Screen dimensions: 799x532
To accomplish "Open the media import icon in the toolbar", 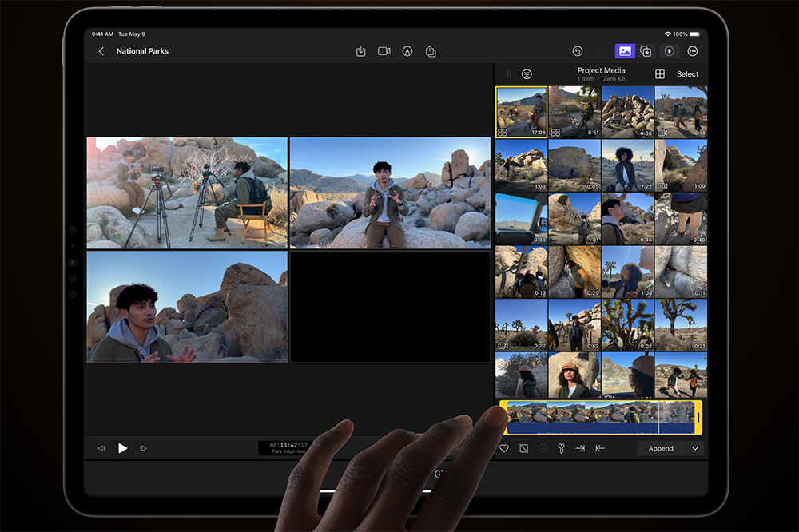I will point(360,50).
